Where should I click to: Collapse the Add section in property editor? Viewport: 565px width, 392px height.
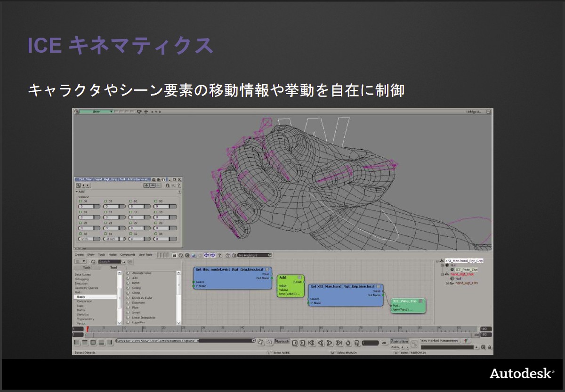[77, 192]
